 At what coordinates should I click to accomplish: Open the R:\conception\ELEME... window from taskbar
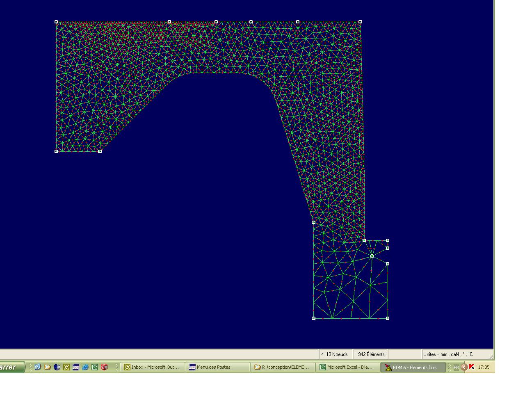coord(282,367)
